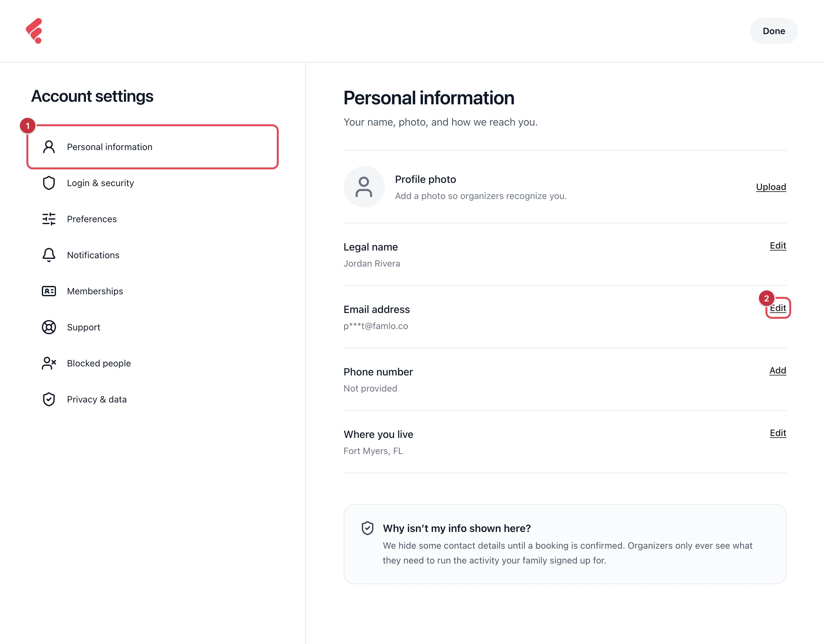This screenshot has height=644, width=824.
Task: Select Memberships in the sidebar
Action: click(x=153, y=291)
